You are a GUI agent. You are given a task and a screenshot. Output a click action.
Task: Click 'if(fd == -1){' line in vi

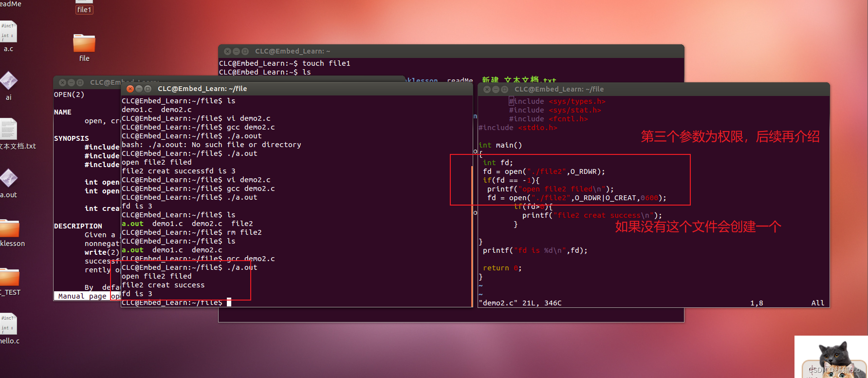coord(511,180)
